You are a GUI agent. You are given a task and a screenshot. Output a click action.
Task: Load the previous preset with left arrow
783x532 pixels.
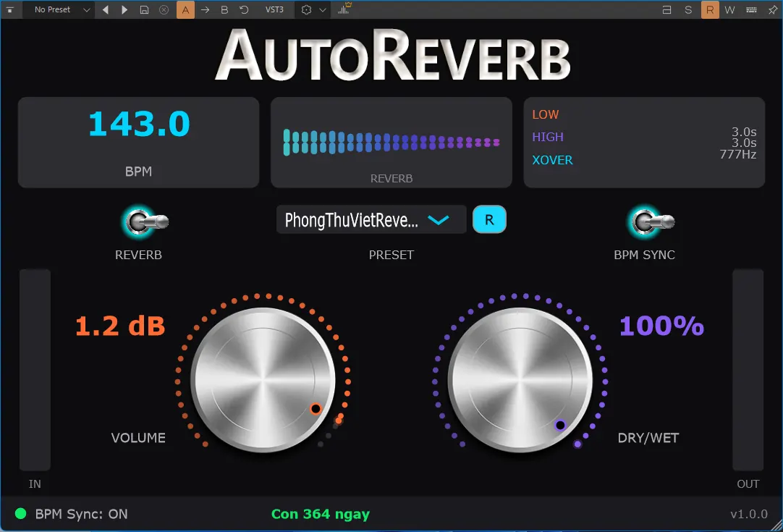(106, 9)
